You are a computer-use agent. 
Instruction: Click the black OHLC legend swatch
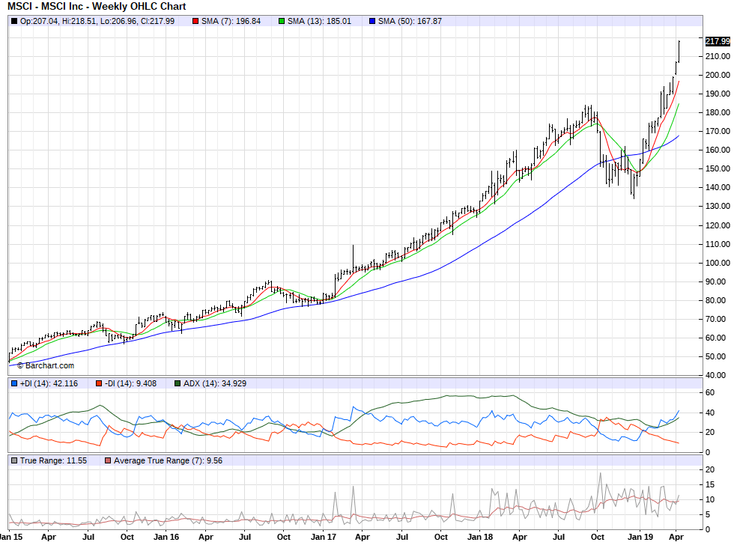tap(14, 21)
